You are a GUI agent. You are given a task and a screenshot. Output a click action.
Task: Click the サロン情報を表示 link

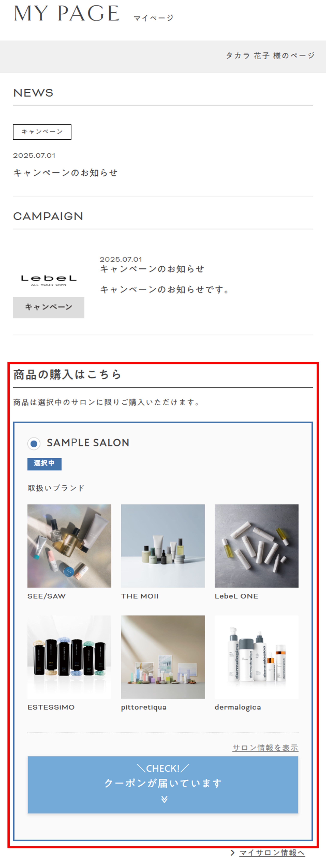265,748
